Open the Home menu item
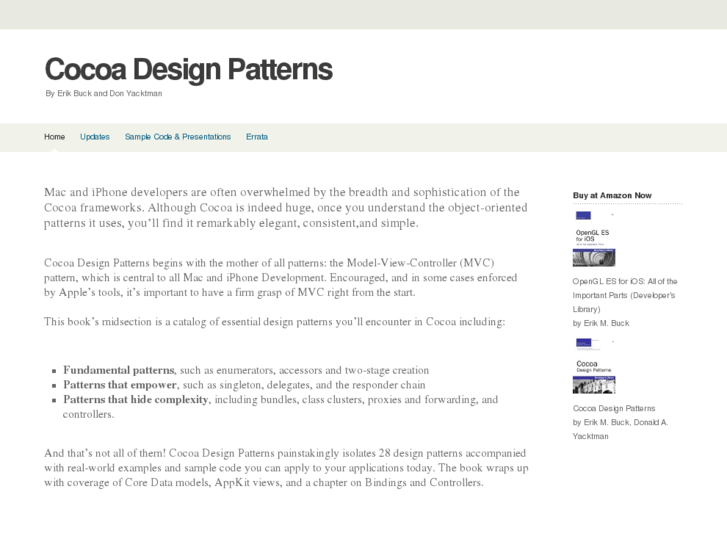This screenshot has height=545, width=727. click(x=54, y=137)
